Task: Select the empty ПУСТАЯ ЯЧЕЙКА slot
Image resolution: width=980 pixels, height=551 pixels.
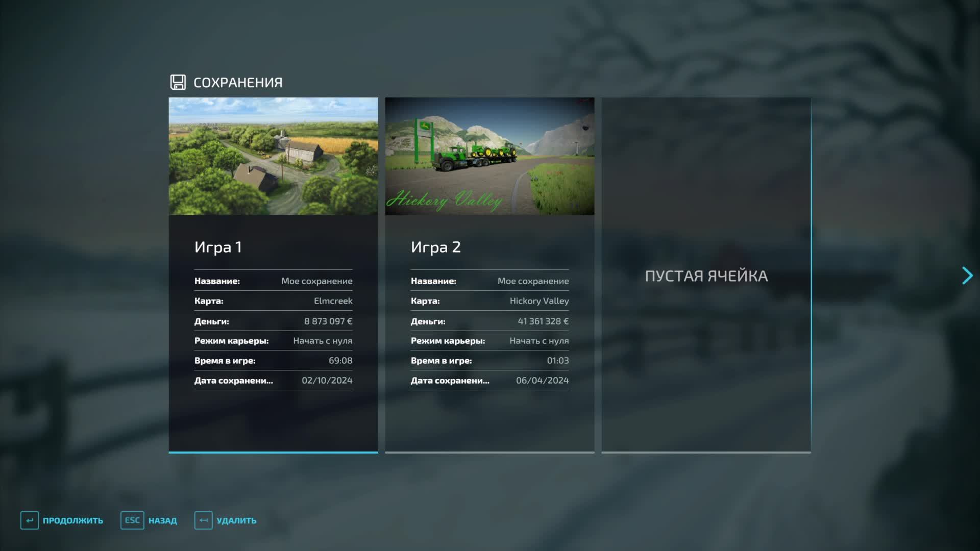Action: (x=706, y=275)
